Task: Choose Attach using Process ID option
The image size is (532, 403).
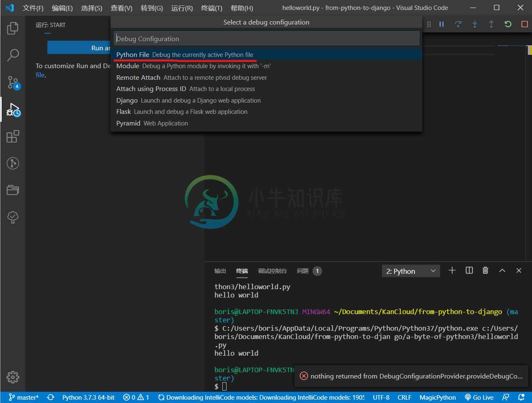Action: pos(266,89)
